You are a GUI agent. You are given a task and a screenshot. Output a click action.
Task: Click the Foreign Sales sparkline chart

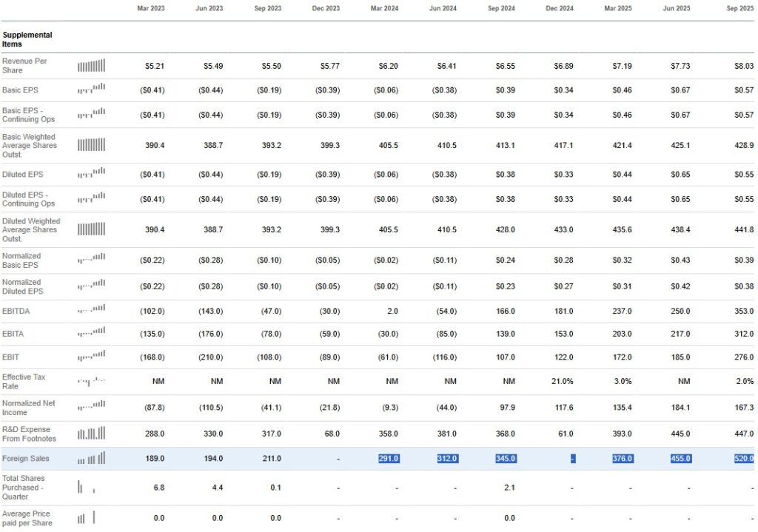(x=91, y=459)
